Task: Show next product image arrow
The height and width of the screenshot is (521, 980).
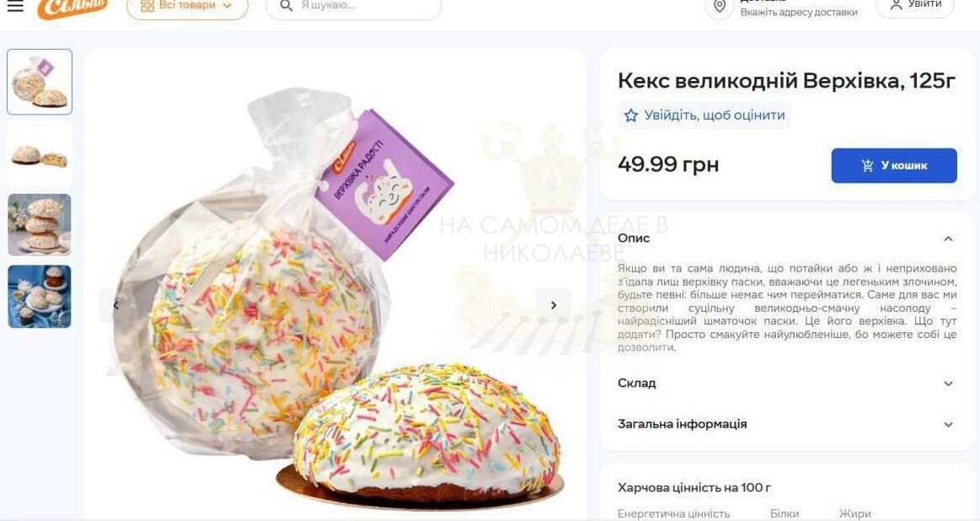Action: point(553,305)
